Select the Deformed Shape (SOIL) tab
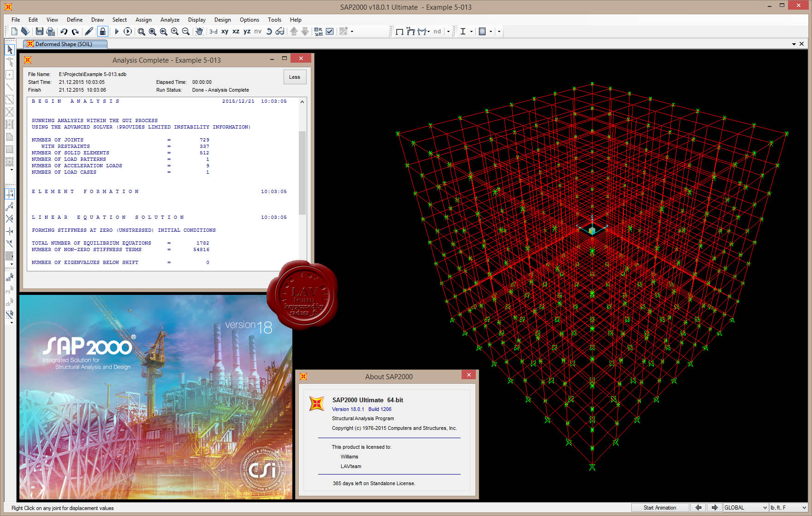Viewport: 812px width, 516px height. (65, 44)
